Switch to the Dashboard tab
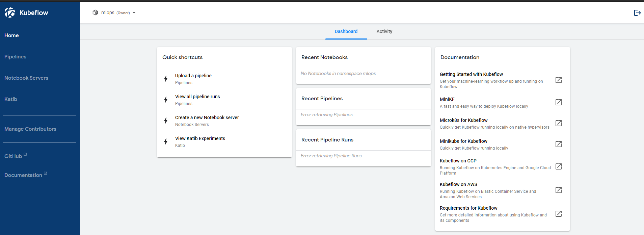The height and width of the screenshot is (235, 644). point(346,31)
